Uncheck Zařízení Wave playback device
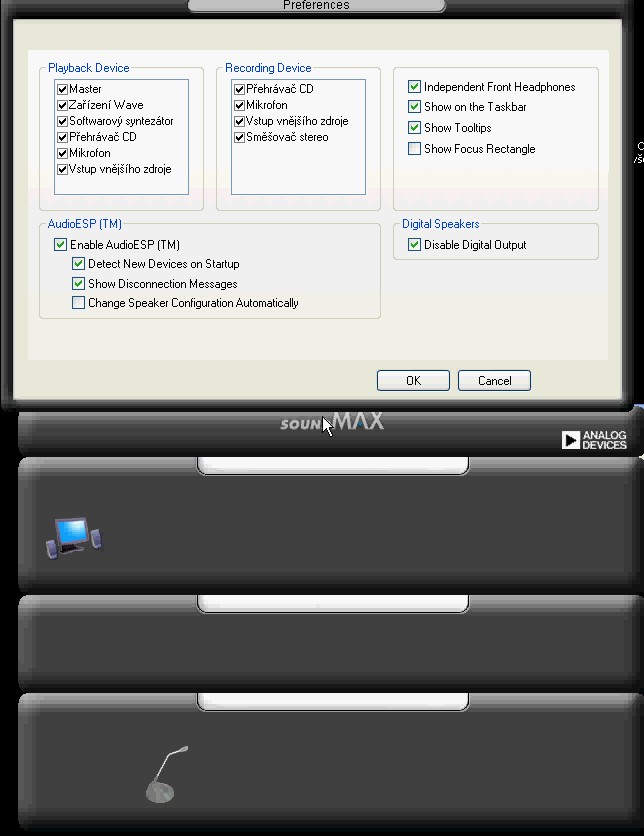 [x=62, y=105]
